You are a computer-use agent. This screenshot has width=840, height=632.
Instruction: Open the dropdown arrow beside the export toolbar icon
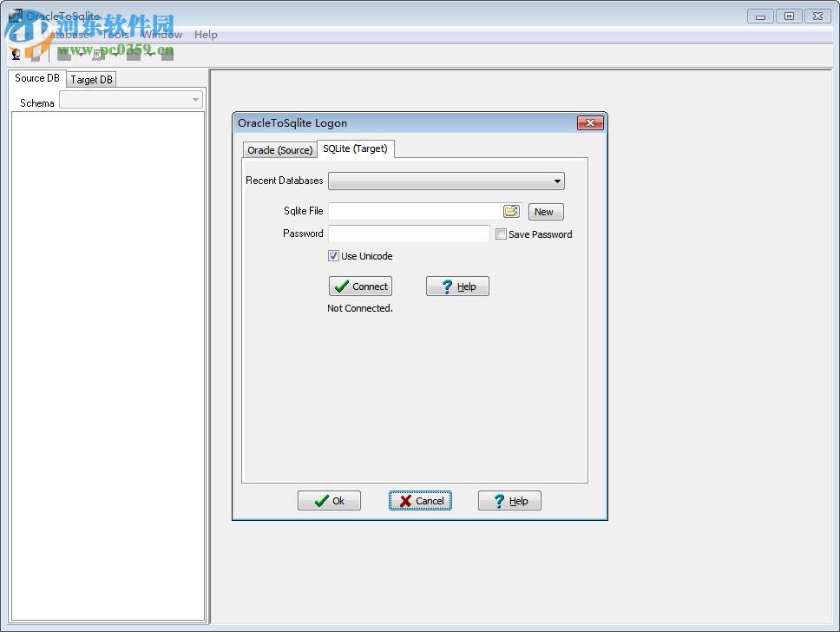(81, 54)
